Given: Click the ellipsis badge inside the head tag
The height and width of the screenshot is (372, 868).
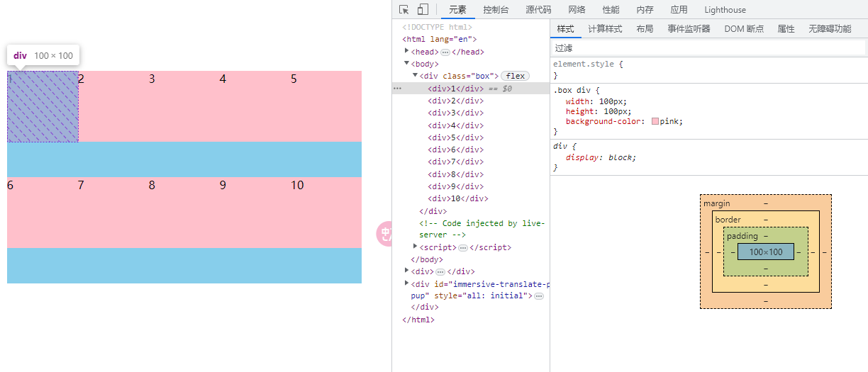Looking at the screenshot, I should click(445, 52).
